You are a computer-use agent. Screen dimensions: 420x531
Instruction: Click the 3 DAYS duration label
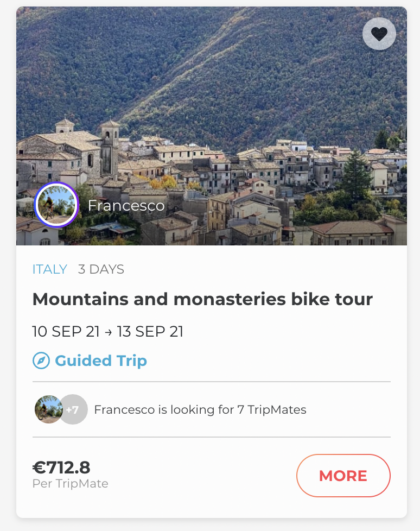point(101,269)
